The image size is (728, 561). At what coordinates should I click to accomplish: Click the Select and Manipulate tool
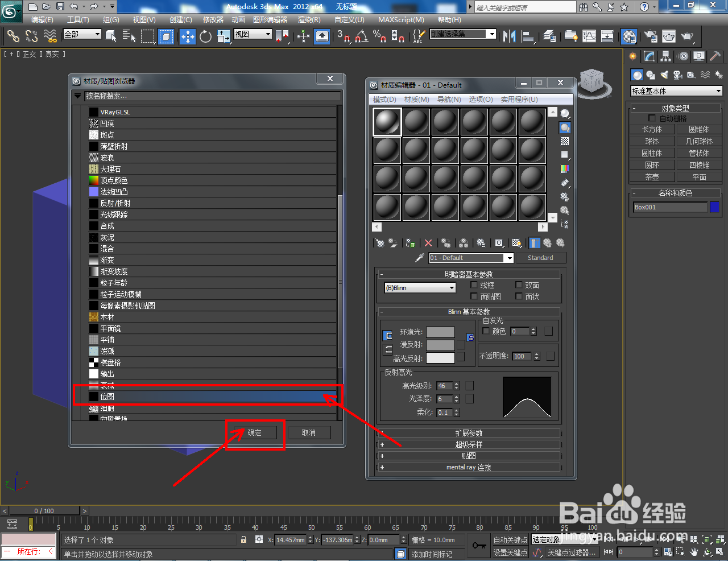304,36
